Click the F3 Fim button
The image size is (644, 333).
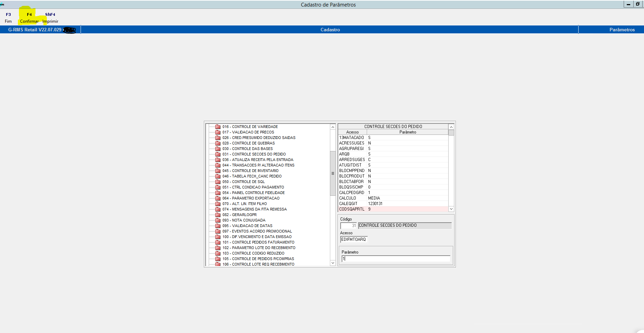(x=8, y=18)
